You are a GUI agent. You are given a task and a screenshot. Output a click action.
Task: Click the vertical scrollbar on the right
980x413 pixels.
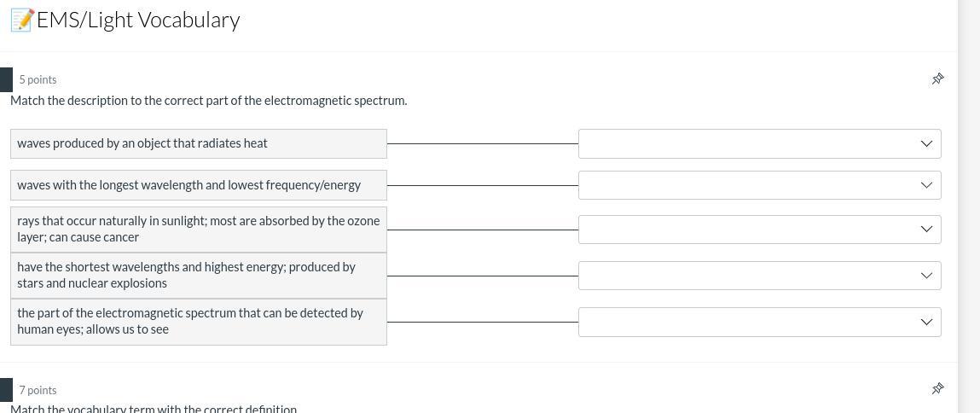point(968,205)
